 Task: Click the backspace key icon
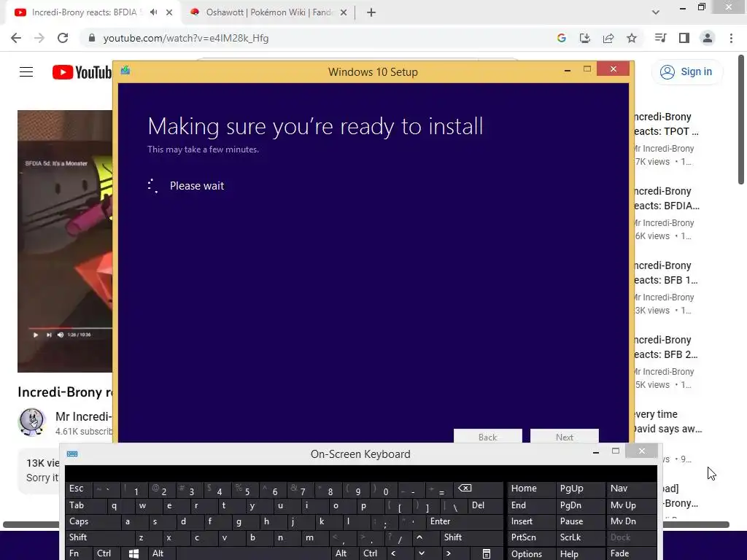pyautogui.click(x=478, y=489)
